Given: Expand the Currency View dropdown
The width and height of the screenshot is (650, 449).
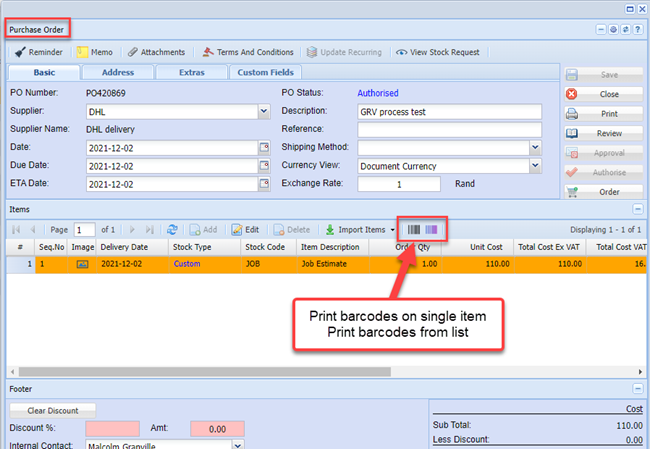Looking at the screenshot, I should coord(535,166).
